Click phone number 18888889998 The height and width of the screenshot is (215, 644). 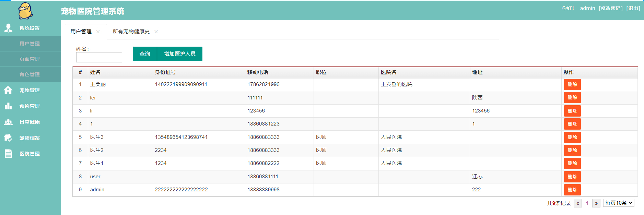(264, 190)
